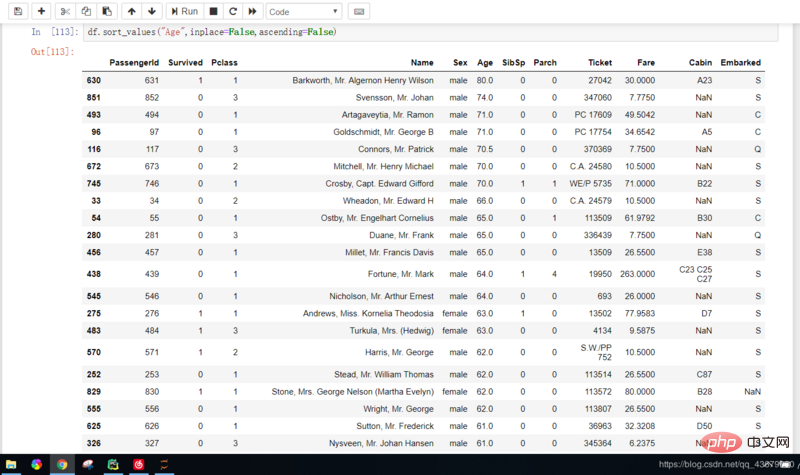Run the current cell
The width and height of the screenshot is (800, 475).
185,11
